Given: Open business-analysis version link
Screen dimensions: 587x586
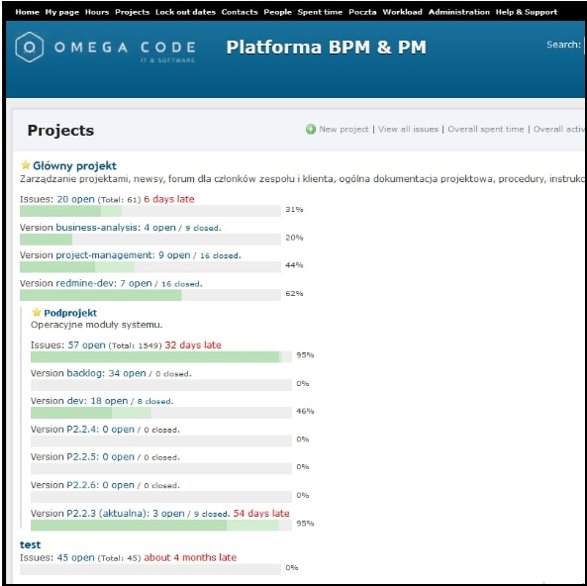Looking at the screenshot, I should click(x=97, y=228).
